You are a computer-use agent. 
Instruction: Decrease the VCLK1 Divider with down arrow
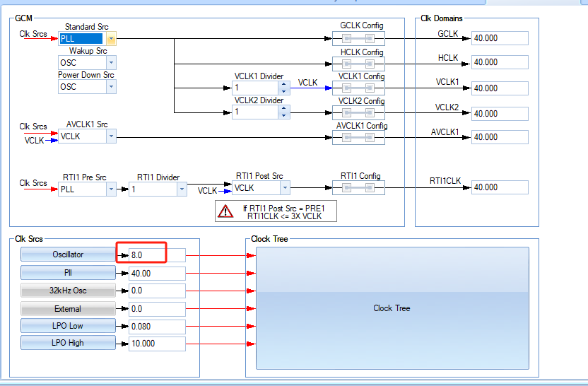[x=284, y=91]
